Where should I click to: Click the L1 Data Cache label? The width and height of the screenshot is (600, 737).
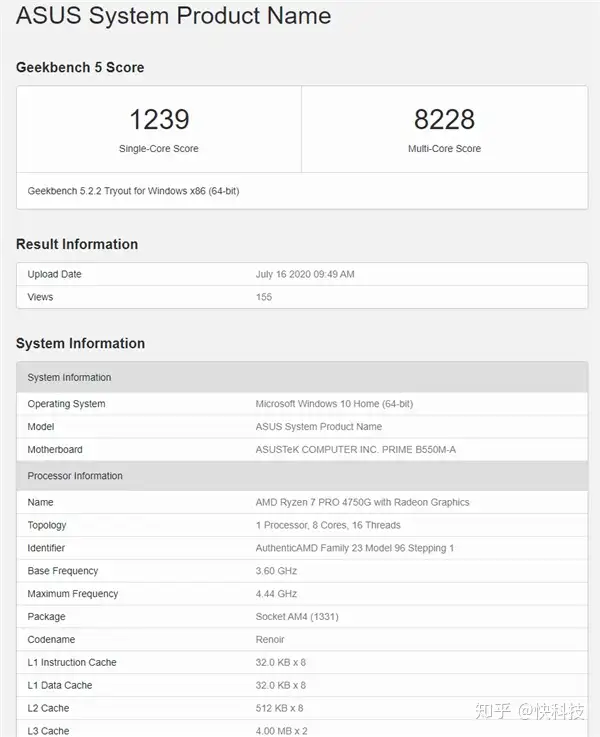pos(60,685)
